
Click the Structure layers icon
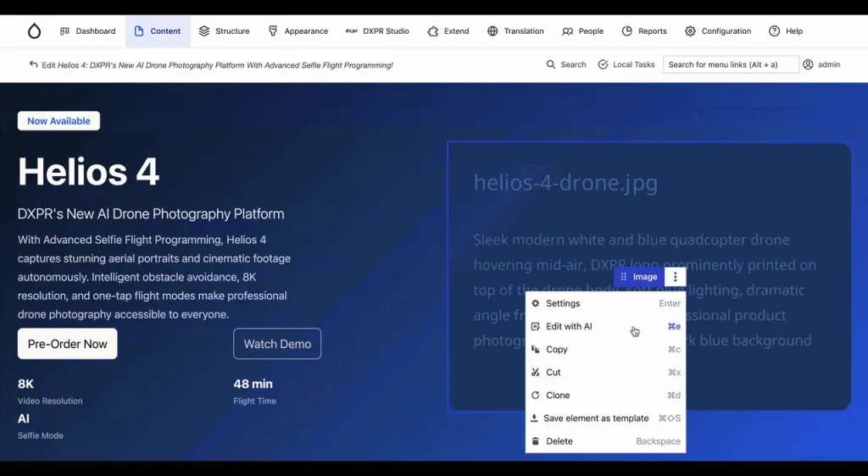pyautogui.click(x=204, y=31)
